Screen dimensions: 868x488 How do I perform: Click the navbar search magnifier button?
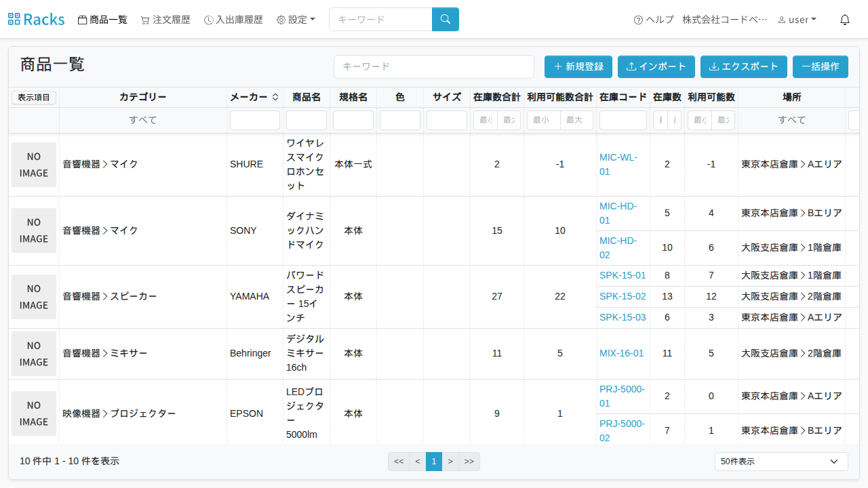pos(446,20)
